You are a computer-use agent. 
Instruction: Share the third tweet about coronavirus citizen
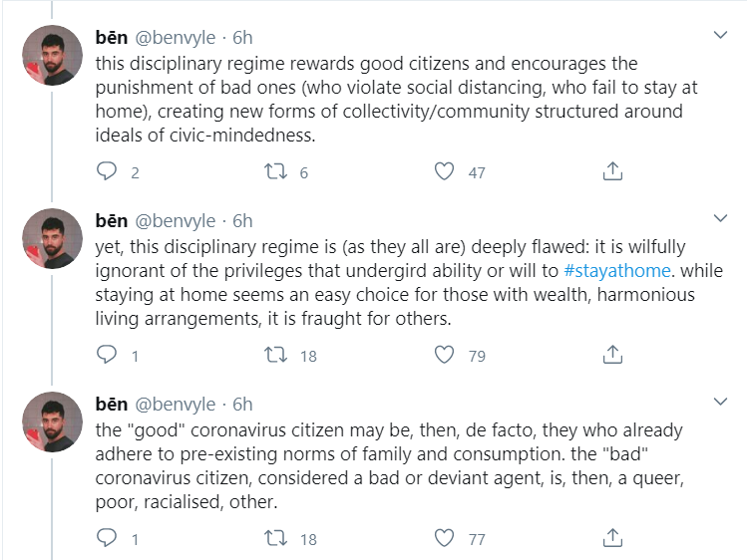[x=613, y=538]
